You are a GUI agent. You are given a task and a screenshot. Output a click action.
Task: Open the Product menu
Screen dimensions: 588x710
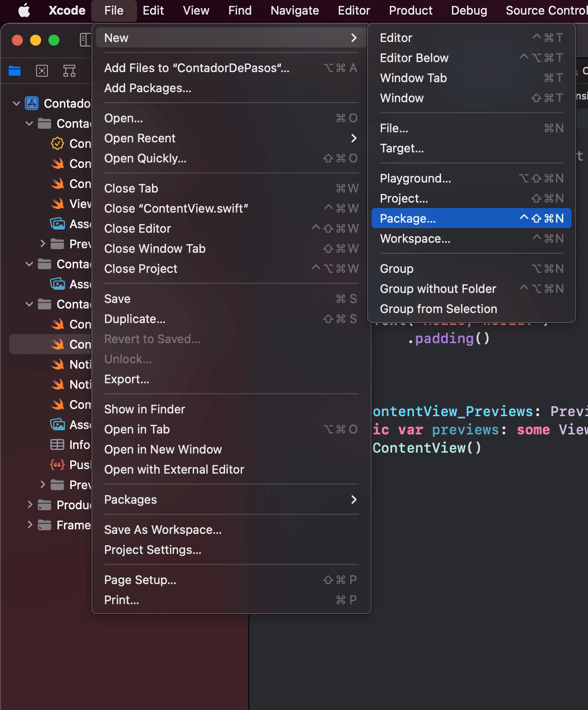[410, 10]
